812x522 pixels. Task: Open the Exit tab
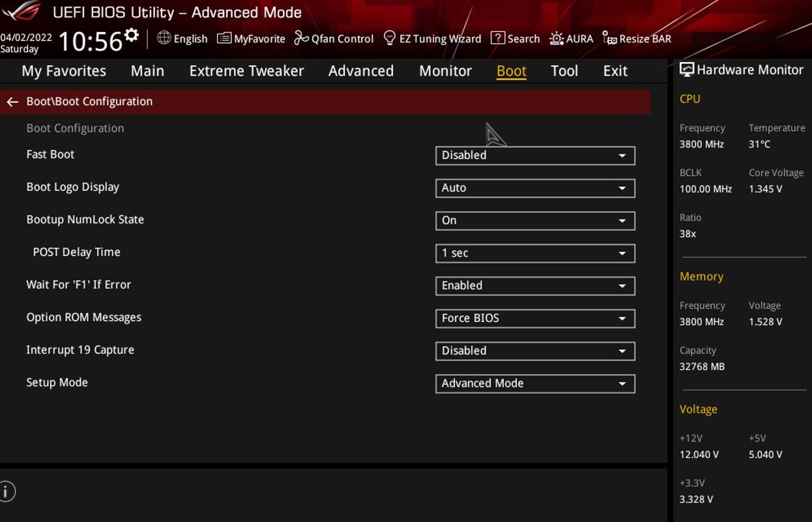[x=615, y=71]
